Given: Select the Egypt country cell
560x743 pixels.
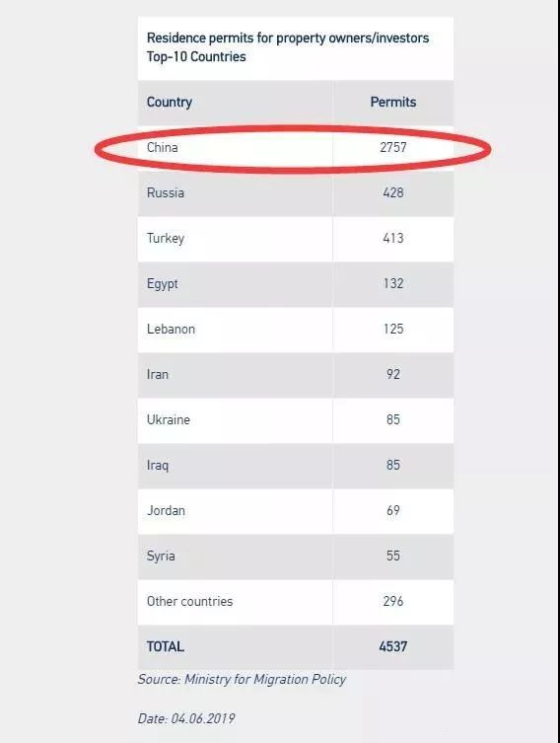Looking at the screenshot, I should [163, 284].
